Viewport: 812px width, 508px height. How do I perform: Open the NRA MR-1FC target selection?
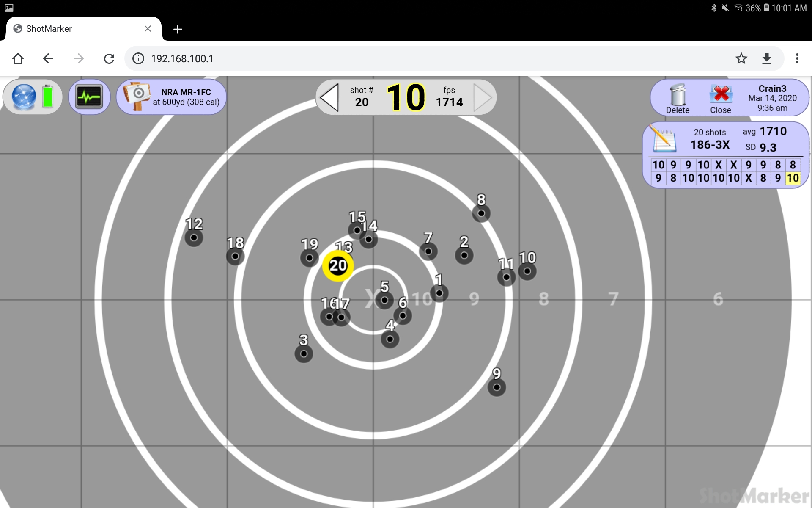[171, 97]
